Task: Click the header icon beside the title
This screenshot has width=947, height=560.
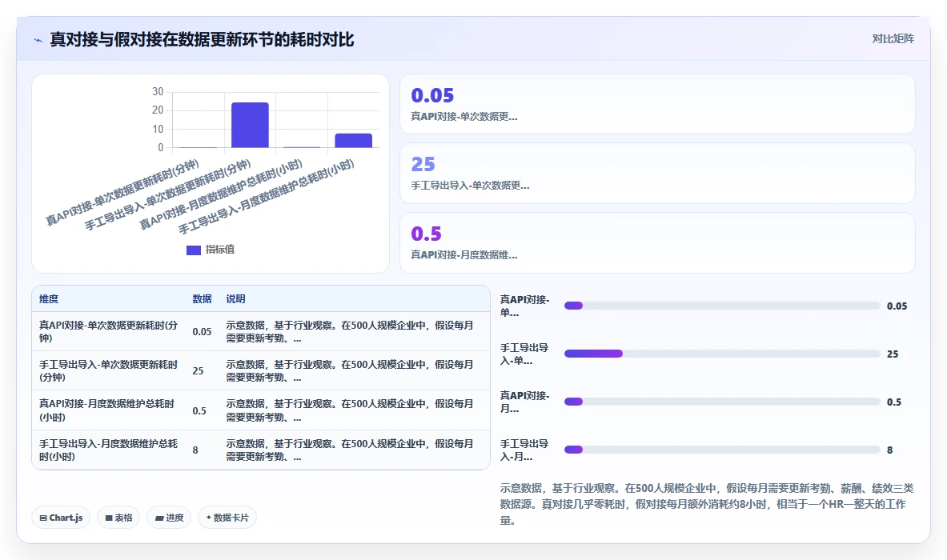Action: click(x=38, y=40)
